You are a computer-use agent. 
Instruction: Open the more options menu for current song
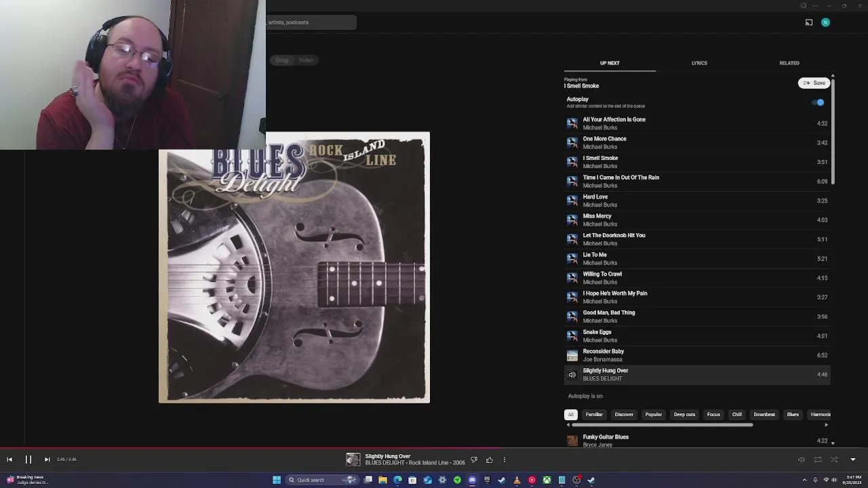pos(504,460)
